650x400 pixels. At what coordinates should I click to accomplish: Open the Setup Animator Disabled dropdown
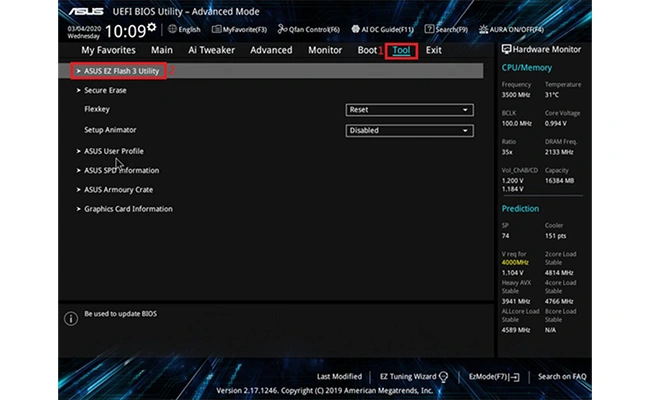[x=409, y=130]
